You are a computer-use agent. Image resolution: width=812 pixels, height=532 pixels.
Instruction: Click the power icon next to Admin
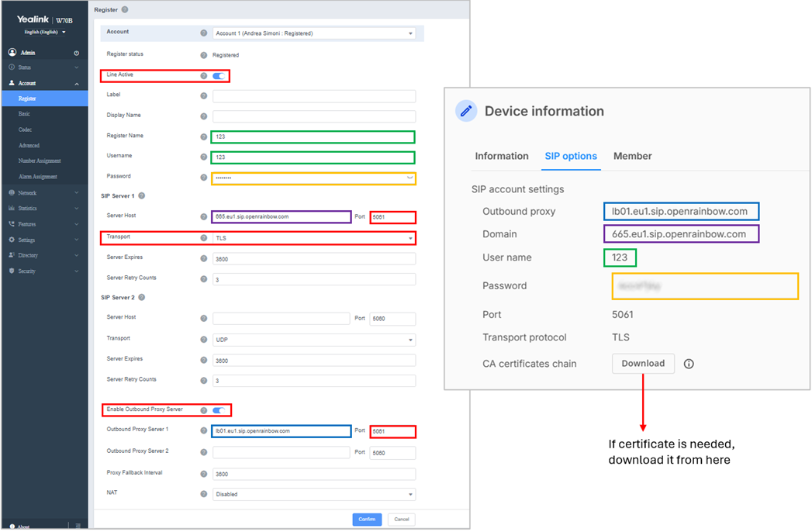point(76,53)
